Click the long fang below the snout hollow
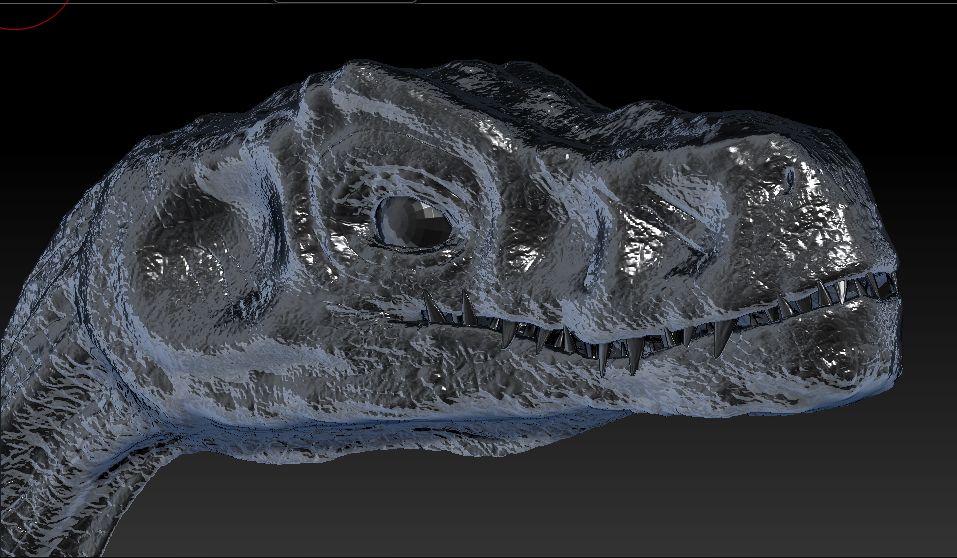This screenshot has height=558, width=957. click(x=719, y=337)
